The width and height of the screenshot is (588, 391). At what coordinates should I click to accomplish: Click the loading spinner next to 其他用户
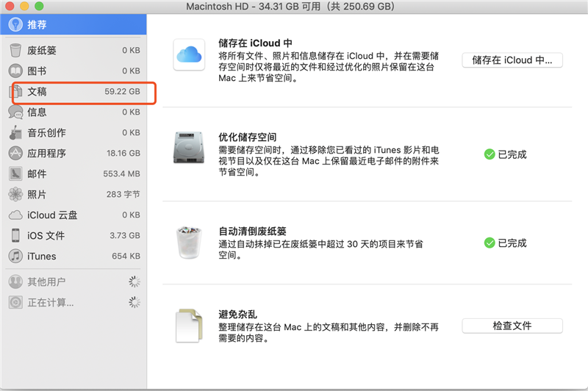pyautogui.click(x=135, y=281)
